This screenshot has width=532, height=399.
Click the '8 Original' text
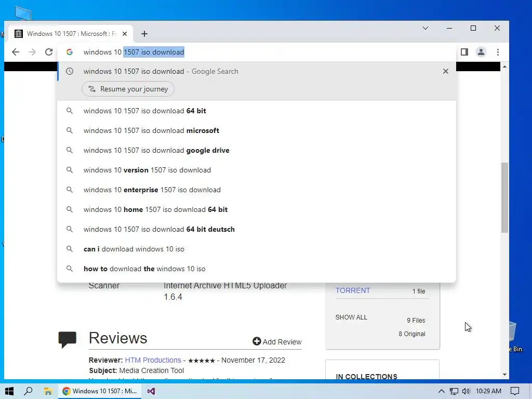412,334
